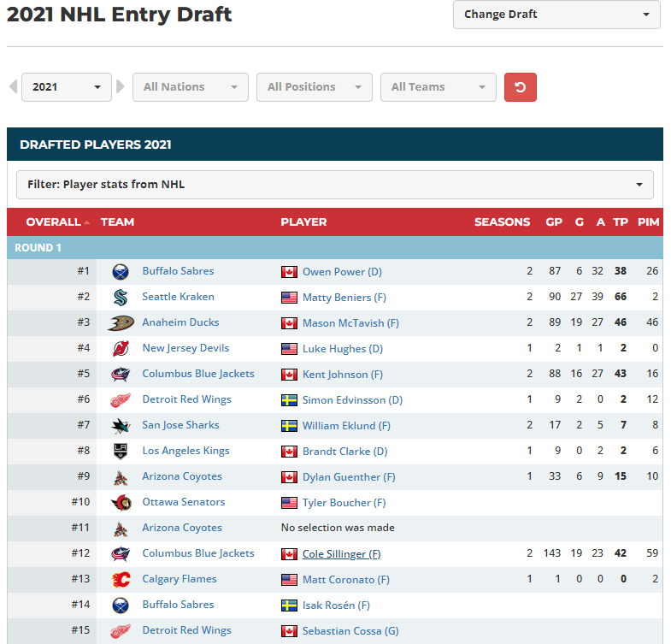Click the Anaheim Ducks team logo

click(x=121, y=322)
